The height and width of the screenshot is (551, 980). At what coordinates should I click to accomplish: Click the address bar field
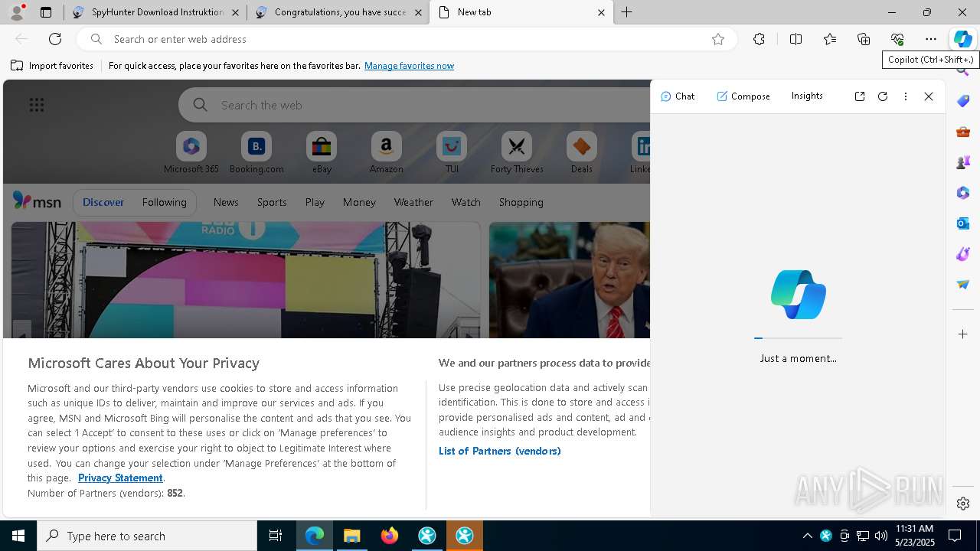point(406,39)
